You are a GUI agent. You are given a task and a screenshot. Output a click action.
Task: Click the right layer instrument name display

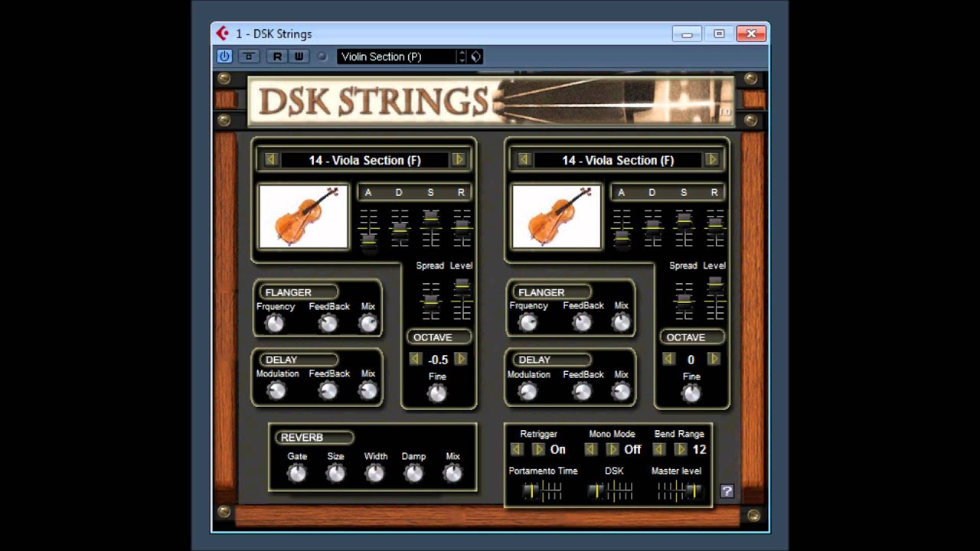[x=618, y=160]
